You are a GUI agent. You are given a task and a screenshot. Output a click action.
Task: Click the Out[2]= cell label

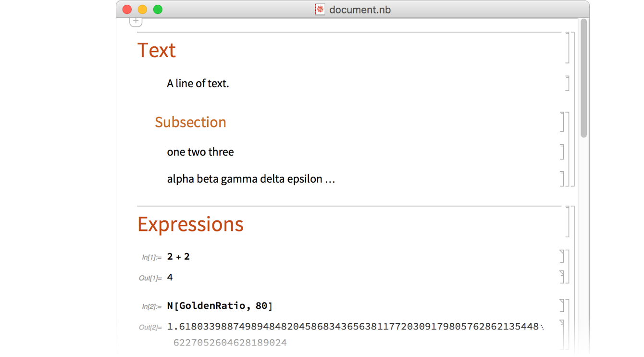(x=150, y=328)
